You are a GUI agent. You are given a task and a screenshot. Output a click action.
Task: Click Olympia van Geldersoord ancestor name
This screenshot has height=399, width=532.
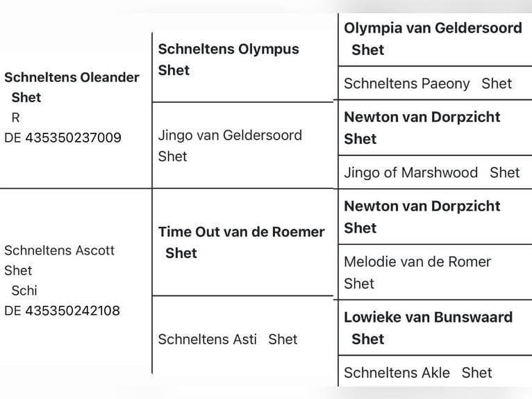(x=433, y=28)
